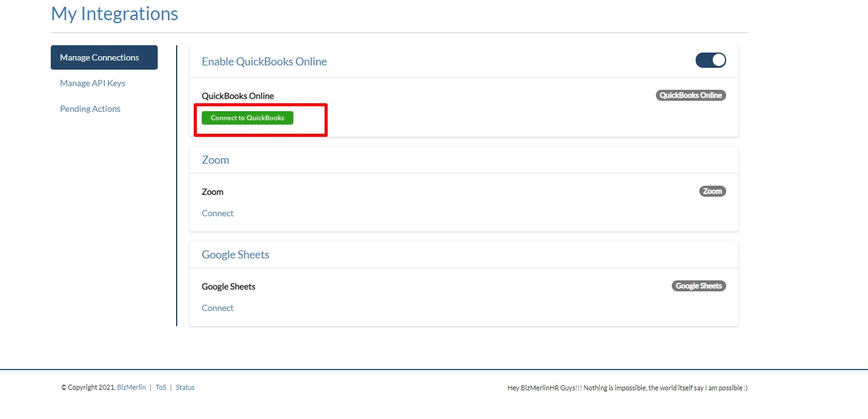Open the ToS footer link
Screen dimensions: 868x419
click(x=161, y=387)
